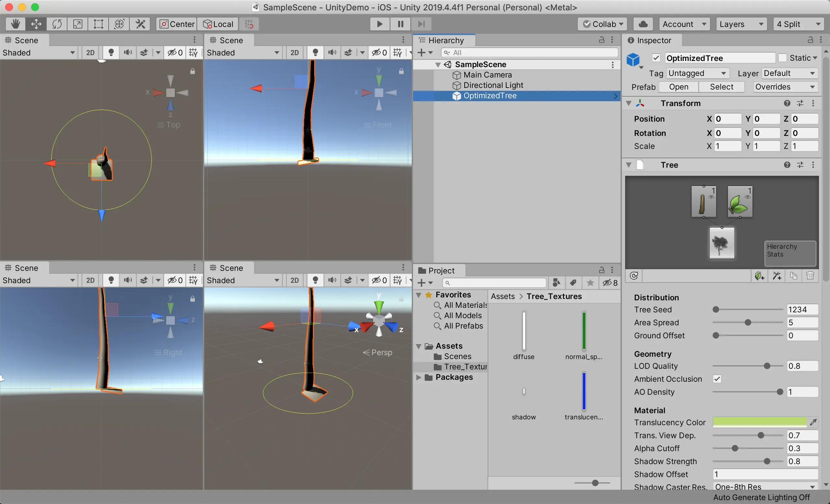The width and height of the screenshot is (830, 504).
Task: Click the prefab Open button
Action: point(678,87)
